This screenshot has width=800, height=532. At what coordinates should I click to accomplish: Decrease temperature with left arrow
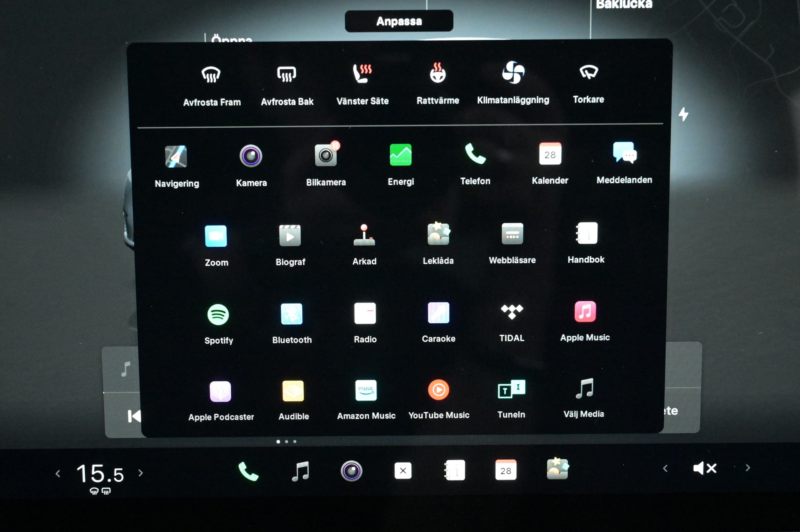point(58,473)
